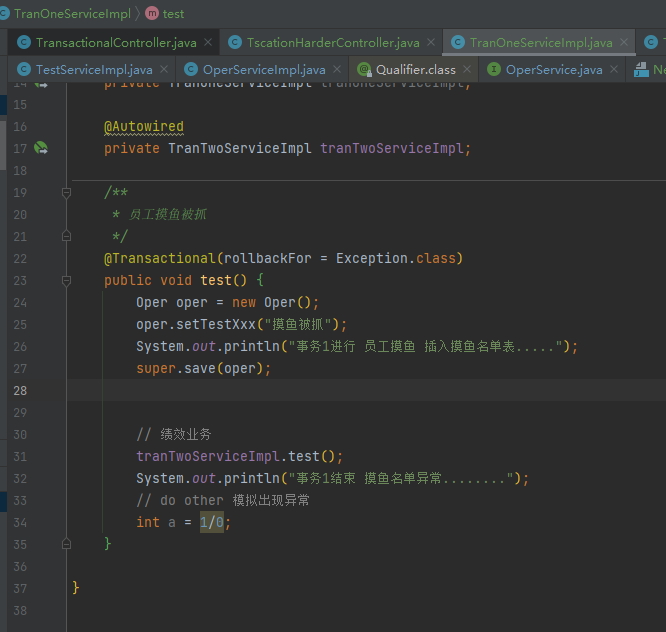
Task: Click the println statement on line 26
Action: (357, 346)
